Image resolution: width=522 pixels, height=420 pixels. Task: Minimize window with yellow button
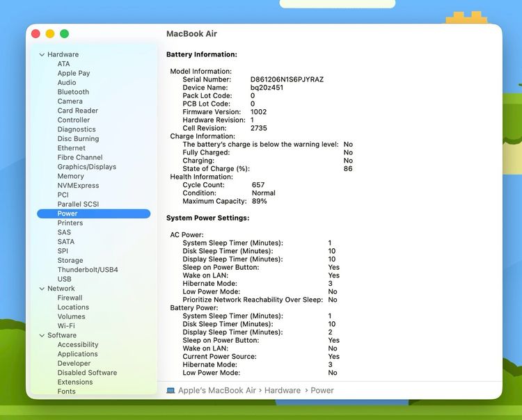[x=50, y=34]
